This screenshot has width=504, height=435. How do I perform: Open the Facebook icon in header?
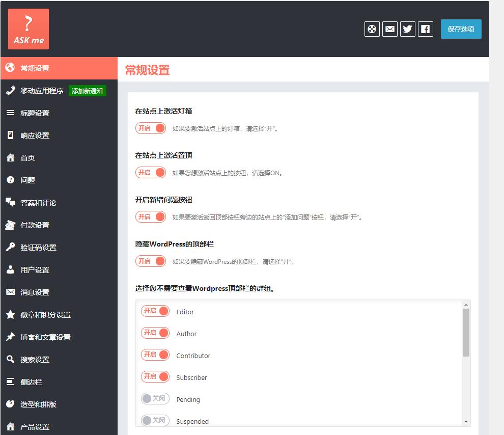426,29
